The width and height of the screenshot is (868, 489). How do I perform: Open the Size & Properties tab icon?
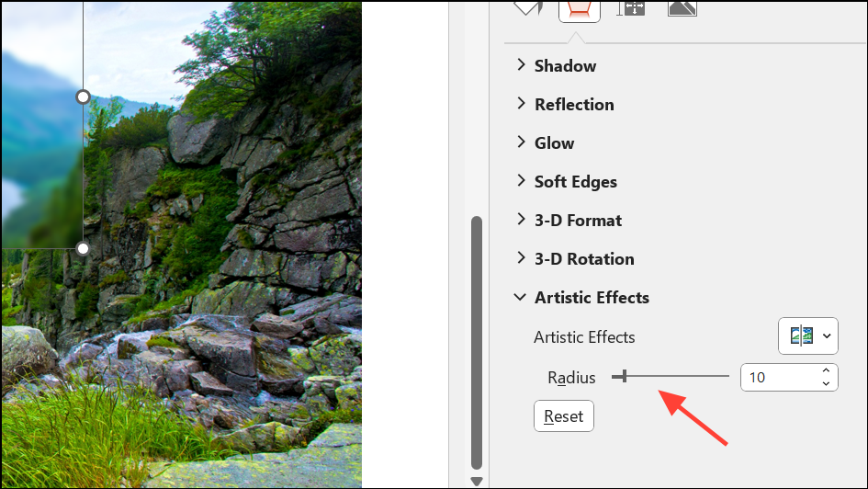[x=631, y=7]
